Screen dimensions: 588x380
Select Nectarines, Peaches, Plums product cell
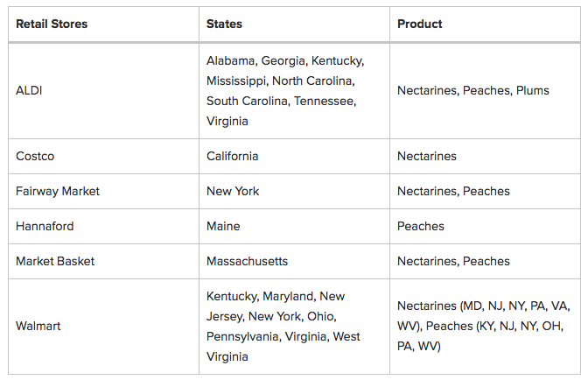pyautogui.click(x=472, y=90)
